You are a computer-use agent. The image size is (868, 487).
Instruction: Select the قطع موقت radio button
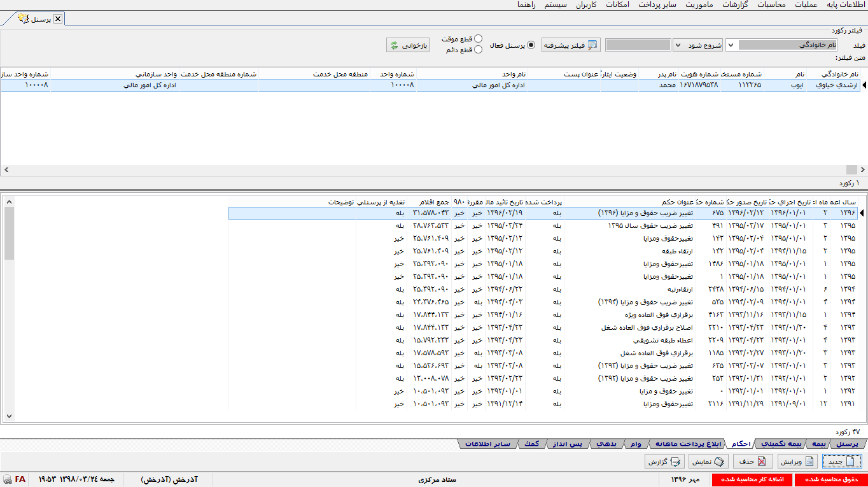479,39
